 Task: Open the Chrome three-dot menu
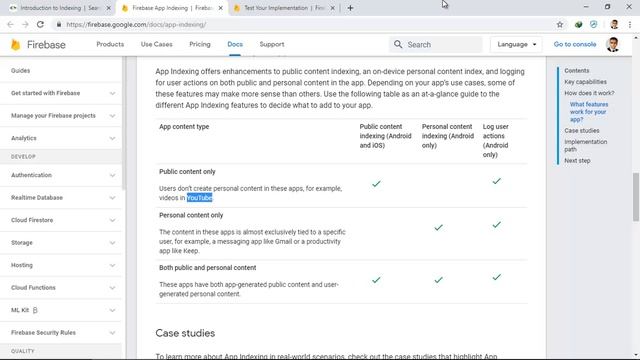pyautogui.click(x=630, y=24)
